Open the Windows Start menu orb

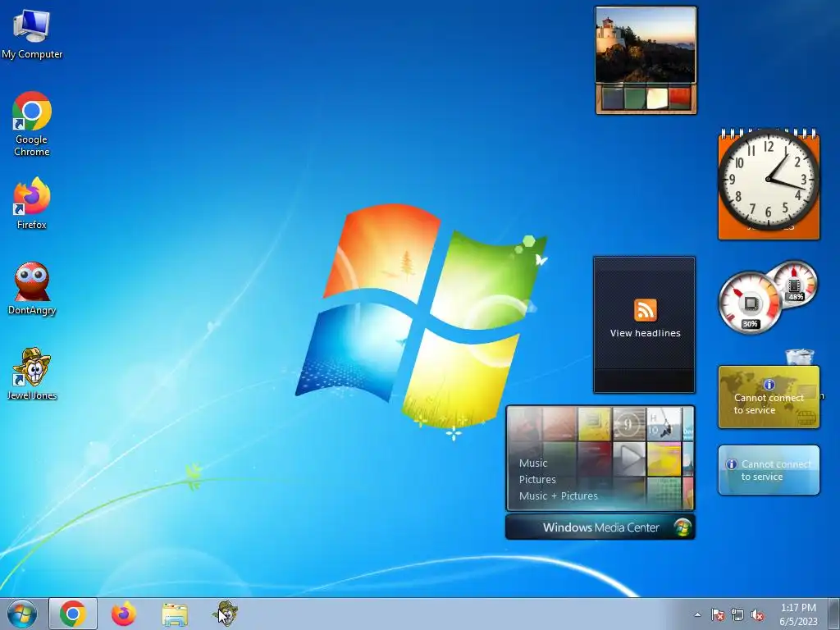pos(22,614)
